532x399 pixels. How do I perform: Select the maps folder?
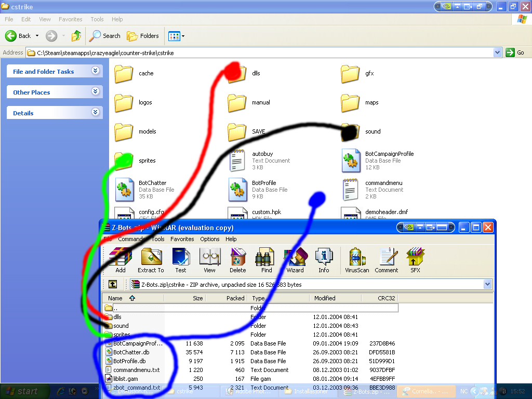point(360,102)
